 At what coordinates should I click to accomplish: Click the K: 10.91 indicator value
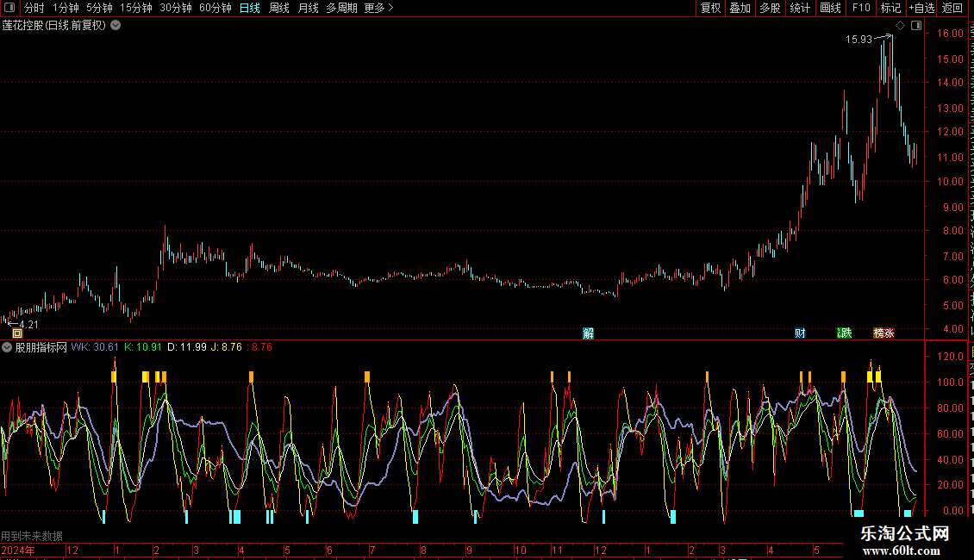click(x=143, y=348)
